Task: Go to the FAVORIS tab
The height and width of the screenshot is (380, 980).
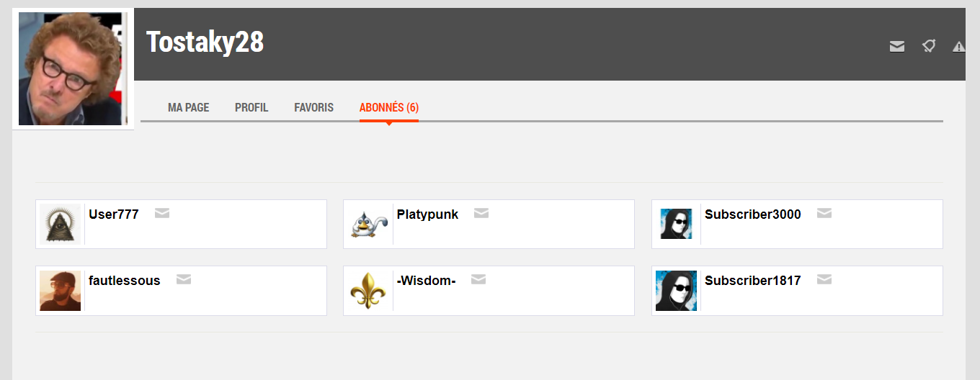Action: coord(314,108)
